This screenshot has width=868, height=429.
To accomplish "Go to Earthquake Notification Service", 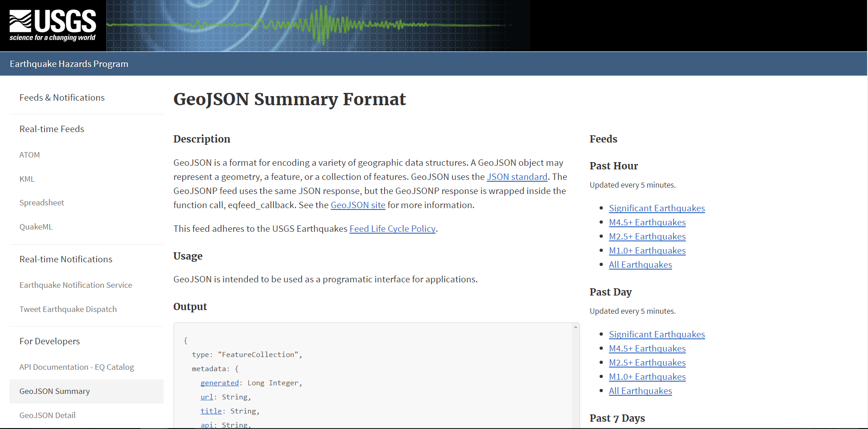I will click(76, 285).
